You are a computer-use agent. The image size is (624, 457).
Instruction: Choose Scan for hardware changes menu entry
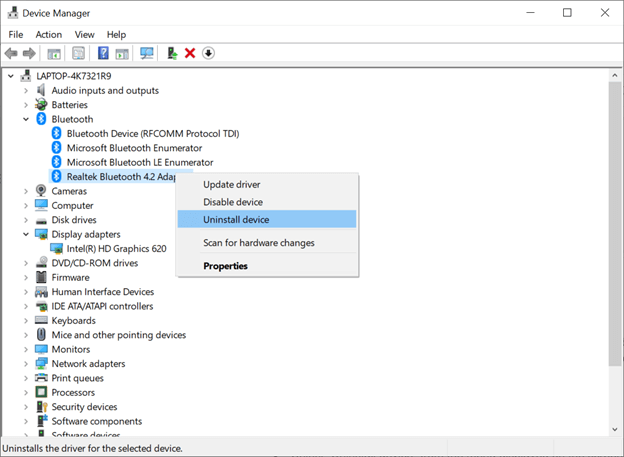267,243
